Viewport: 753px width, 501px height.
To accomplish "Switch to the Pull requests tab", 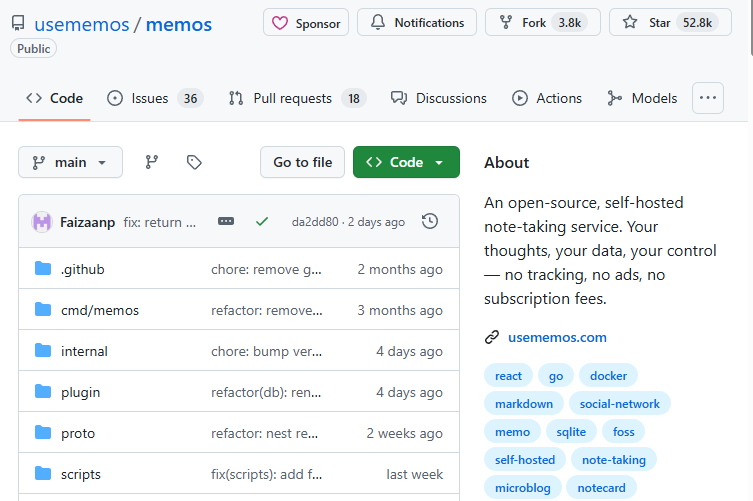I will point(297,98).
